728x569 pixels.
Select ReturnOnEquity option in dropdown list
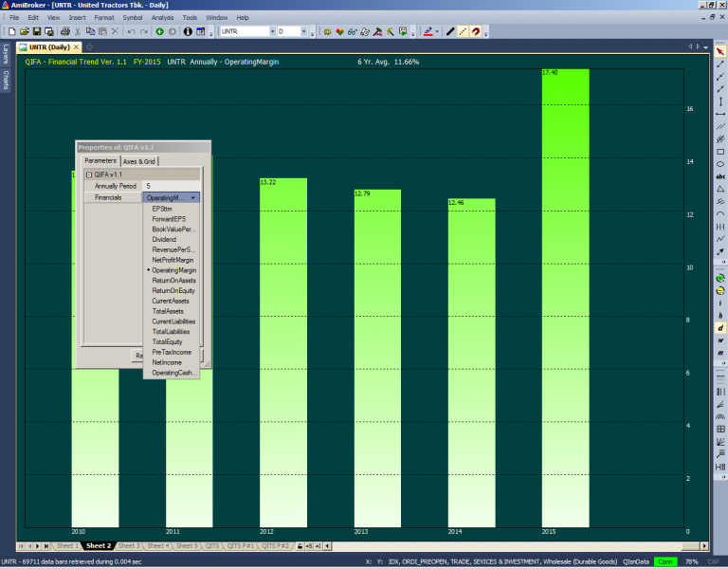click(x=173, y=290)
